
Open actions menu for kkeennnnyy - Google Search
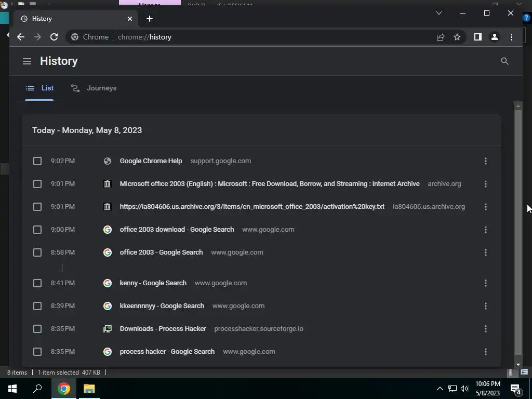tap(486, 306)
